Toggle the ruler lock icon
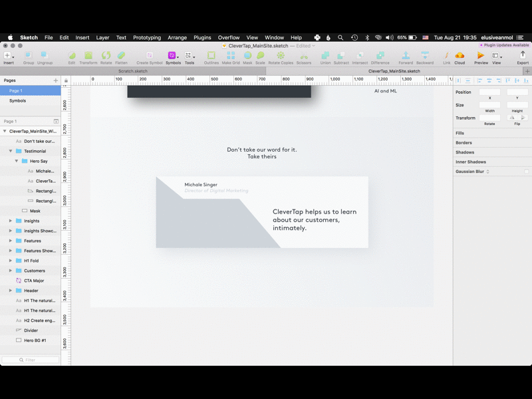 coord(66,80)
